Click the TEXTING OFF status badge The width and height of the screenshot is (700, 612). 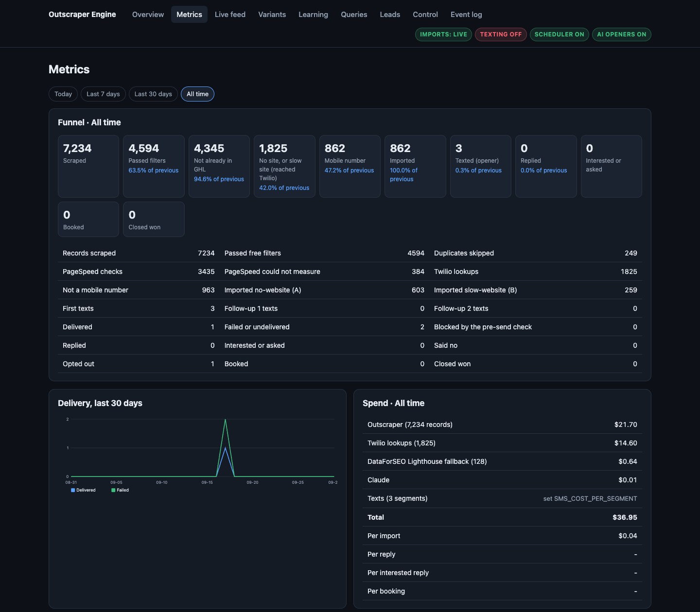pyautogui.click(x=501, y=34)
